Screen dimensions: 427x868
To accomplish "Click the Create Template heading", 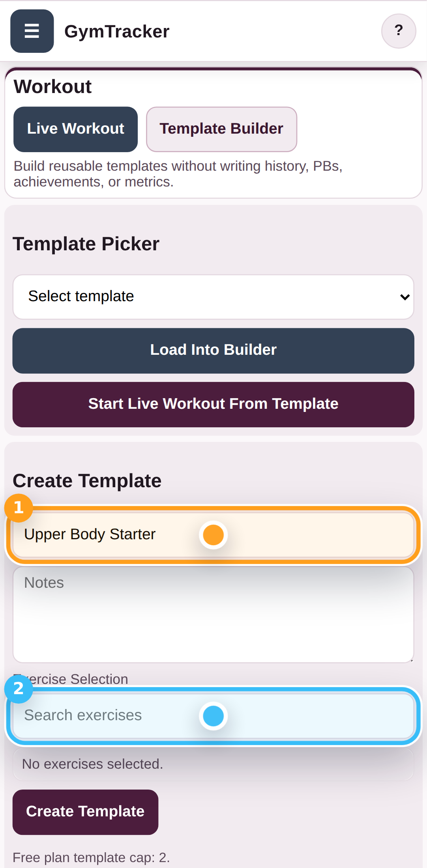I will (87, 481).
